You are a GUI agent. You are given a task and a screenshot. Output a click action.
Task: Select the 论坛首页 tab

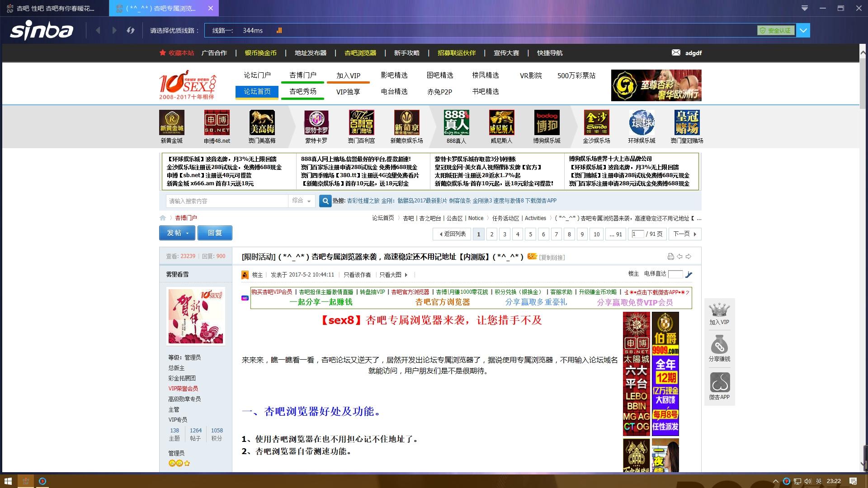pos(257,92)
